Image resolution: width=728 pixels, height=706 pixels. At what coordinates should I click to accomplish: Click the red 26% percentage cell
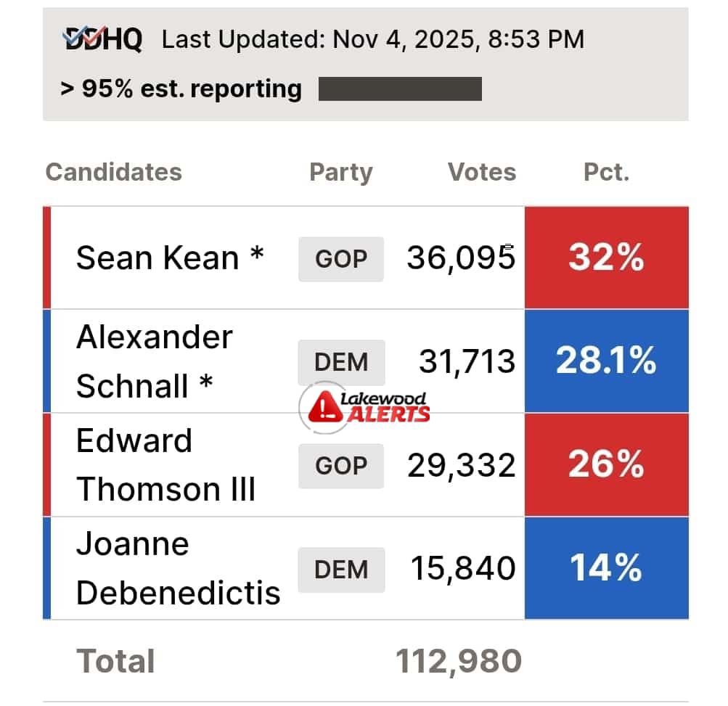pyautogui.click(x=606, y=465)
